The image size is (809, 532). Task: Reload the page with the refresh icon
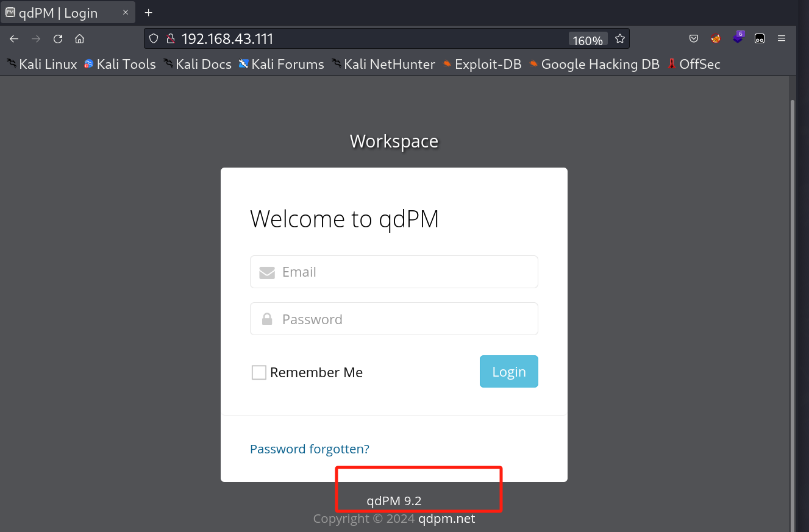(x=58, y=39)
